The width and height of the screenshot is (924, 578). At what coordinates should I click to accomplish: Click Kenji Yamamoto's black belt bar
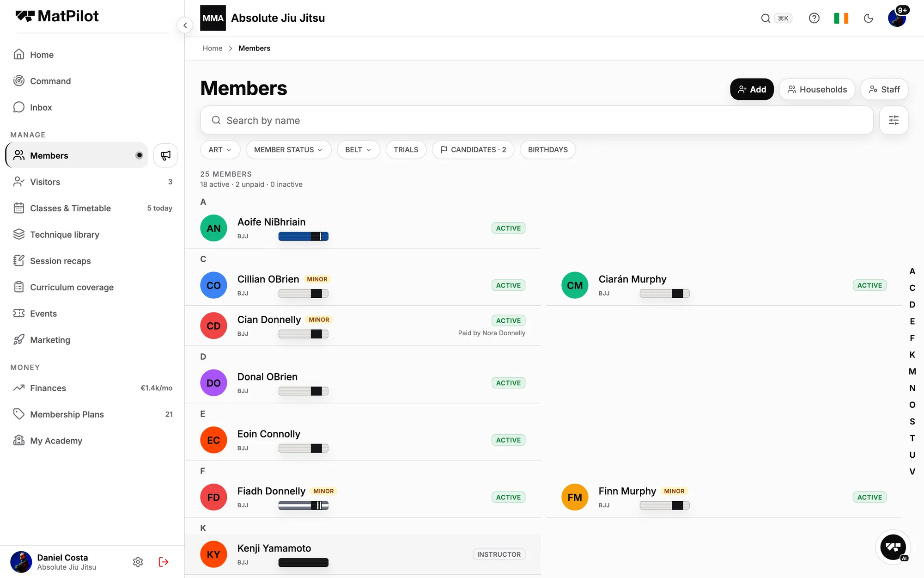[303, 562]
